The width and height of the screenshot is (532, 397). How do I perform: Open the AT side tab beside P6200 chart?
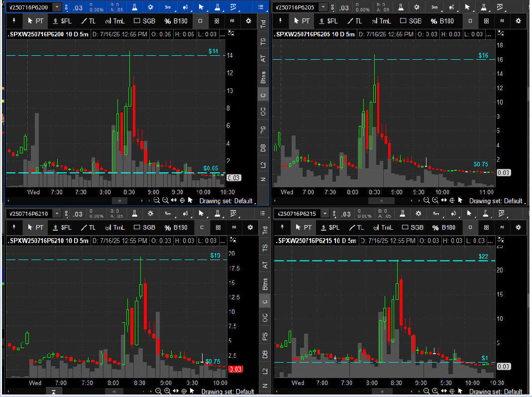(263, 58)
